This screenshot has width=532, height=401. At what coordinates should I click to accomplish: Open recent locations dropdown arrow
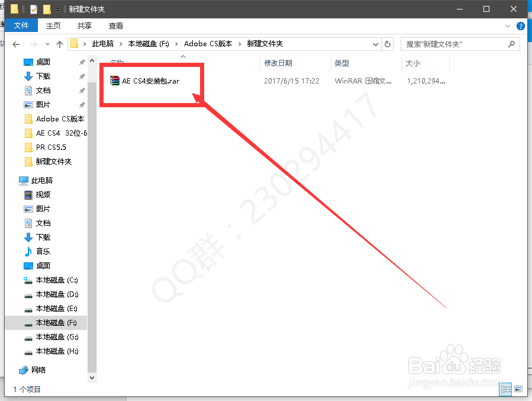point(47,44)
